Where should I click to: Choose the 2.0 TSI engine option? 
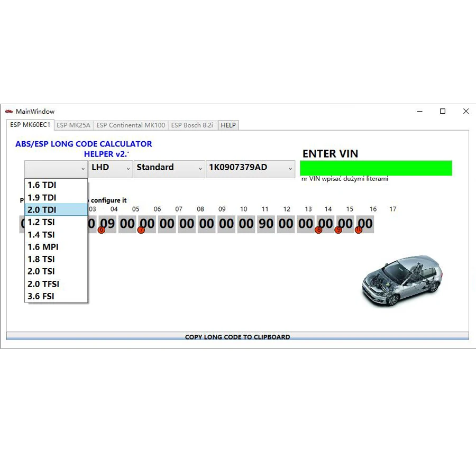pyautogui.click(x=56, y=271)
